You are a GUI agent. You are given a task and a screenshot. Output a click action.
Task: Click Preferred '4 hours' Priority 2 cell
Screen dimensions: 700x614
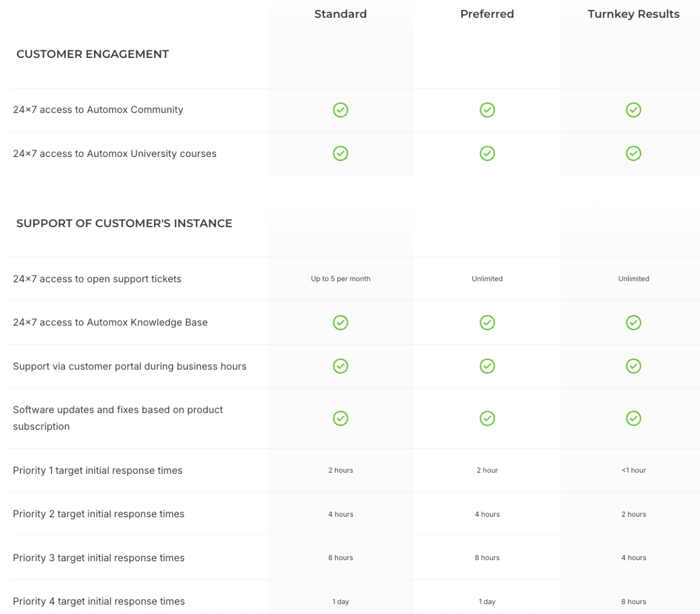click(487, 514)
